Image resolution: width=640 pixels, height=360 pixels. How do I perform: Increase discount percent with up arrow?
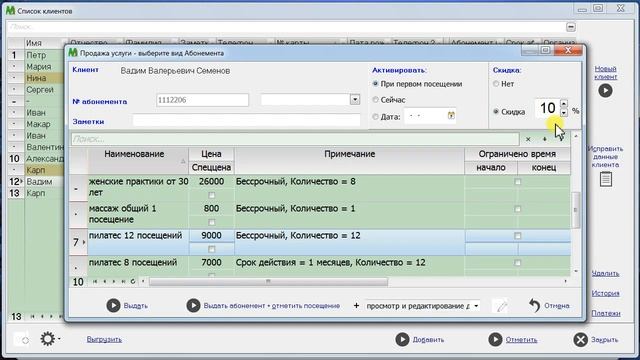pyautogui.click(x=564, y=104)
